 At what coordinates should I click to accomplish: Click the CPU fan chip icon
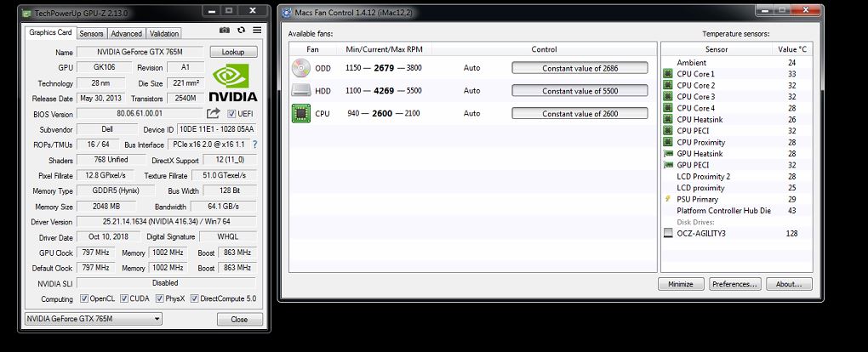(301, 113)
